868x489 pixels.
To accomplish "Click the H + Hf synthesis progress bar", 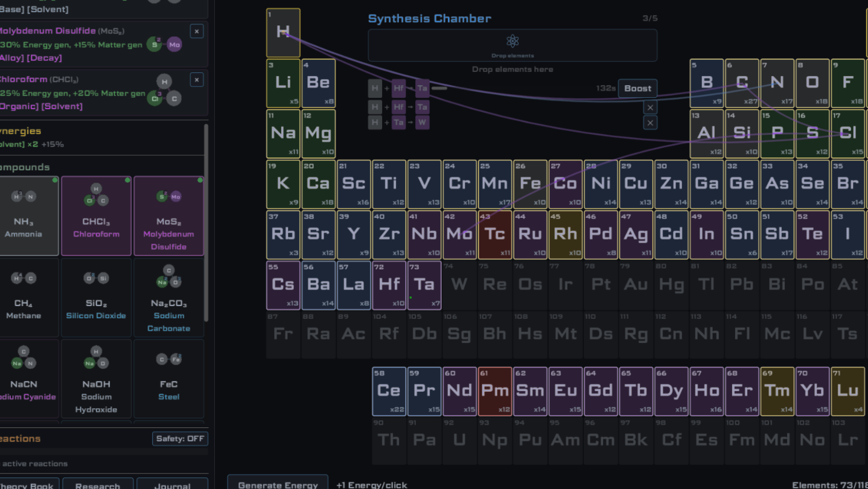I will 439,89.
